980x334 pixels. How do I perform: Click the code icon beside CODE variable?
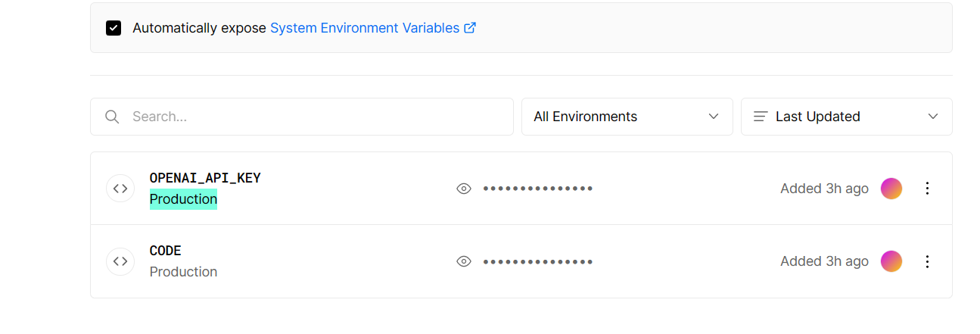click(120, 261)
